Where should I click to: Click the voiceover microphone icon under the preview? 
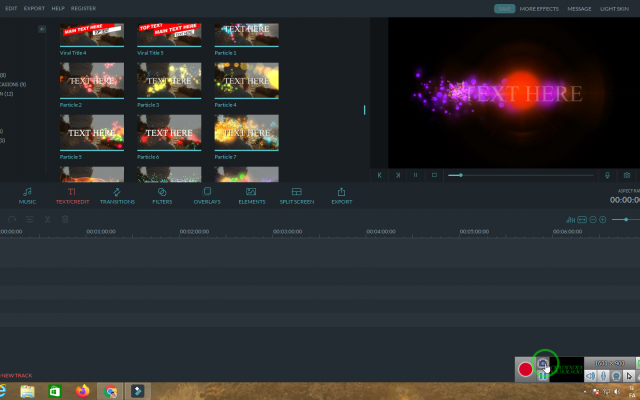pos(607,175)
